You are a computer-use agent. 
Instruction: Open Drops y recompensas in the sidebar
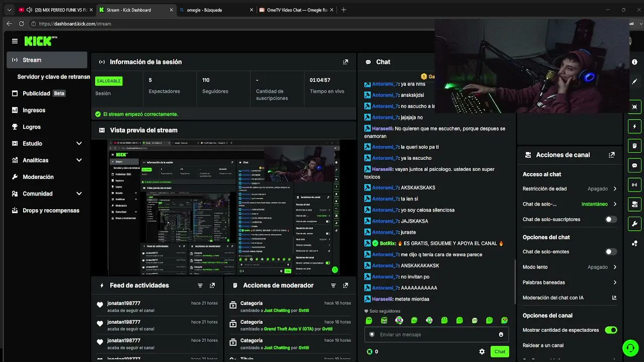click(47, 210)
